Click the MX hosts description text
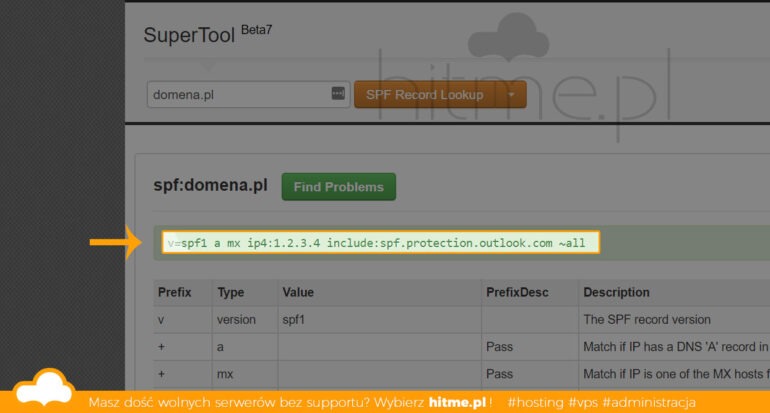Image resolution: width=770 pixels, height=413 pixels. click(x=676, y=374)
